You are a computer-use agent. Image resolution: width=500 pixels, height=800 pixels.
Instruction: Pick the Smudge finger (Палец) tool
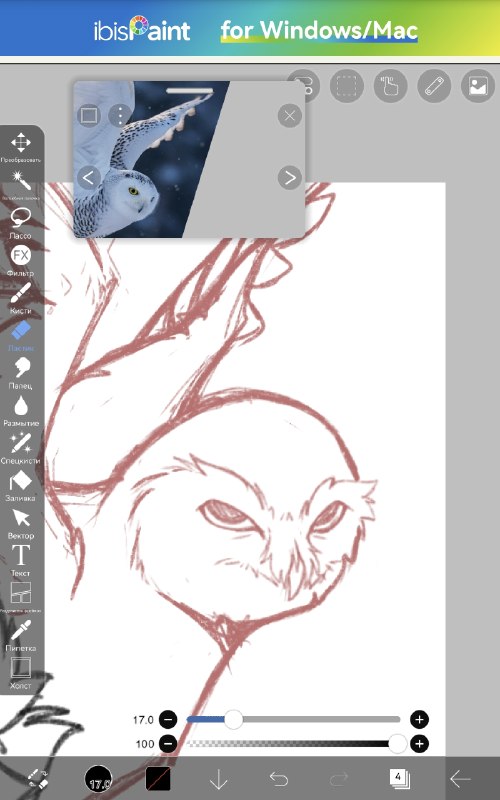pyautogui.click(x=20, y=372)
